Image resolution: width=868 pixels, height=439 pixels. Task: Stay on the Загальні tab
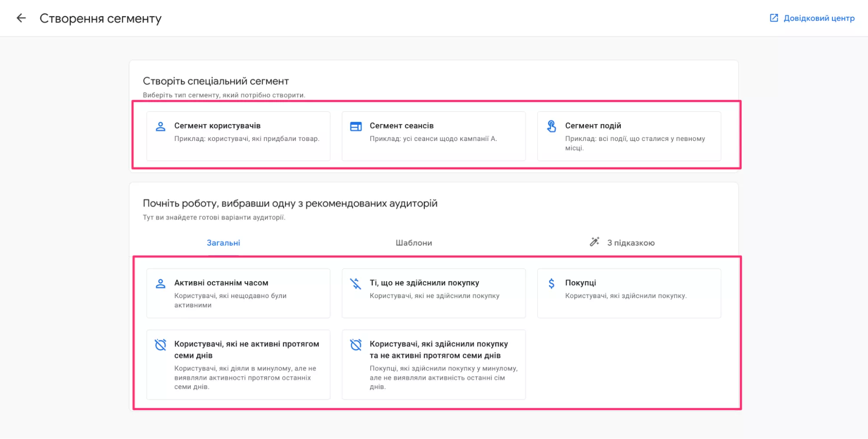223,242
